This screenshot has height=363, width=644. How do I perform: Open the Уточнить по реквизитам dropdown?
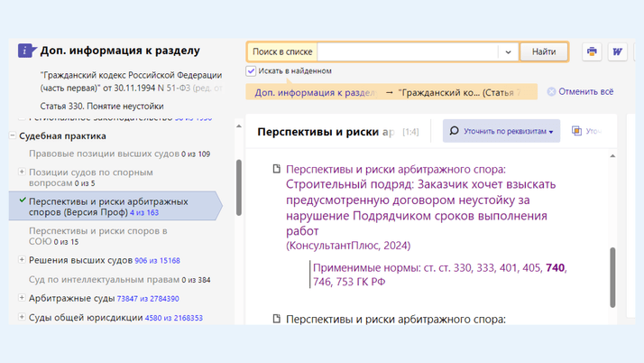tap(501, 131)
